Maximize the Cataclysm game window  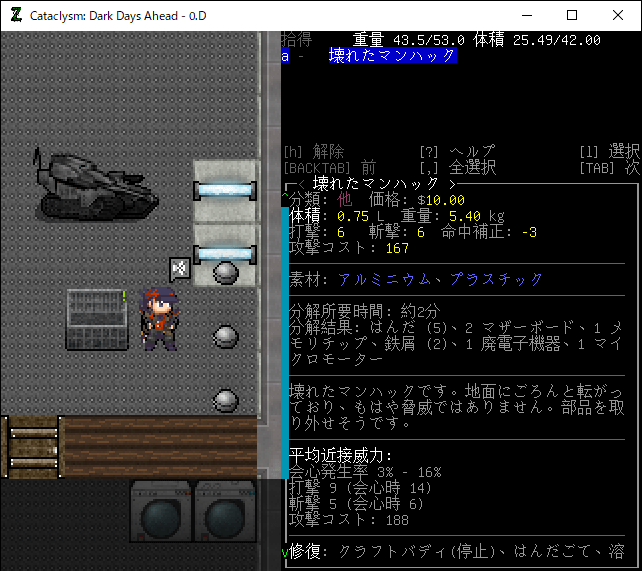point(571,15)
